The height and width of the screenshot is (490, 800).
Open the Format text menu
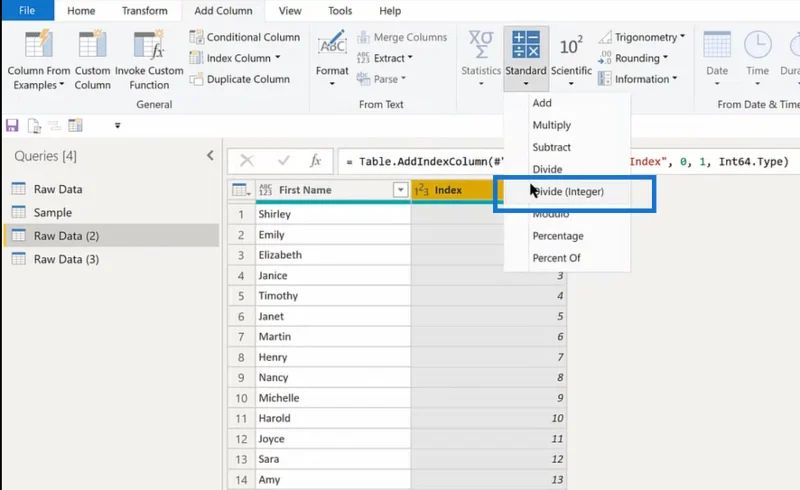tap(332, 59)
